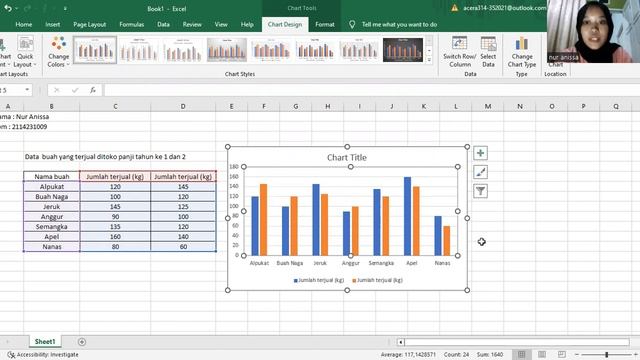Select cell containing Alpukat

pos(52,187)
